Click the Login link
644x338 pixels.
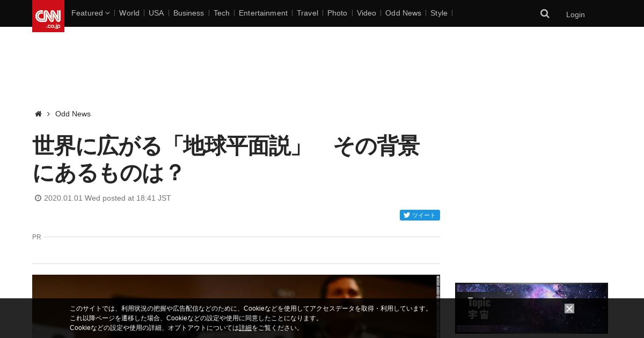pyautogui.click(x=575, y=14)
